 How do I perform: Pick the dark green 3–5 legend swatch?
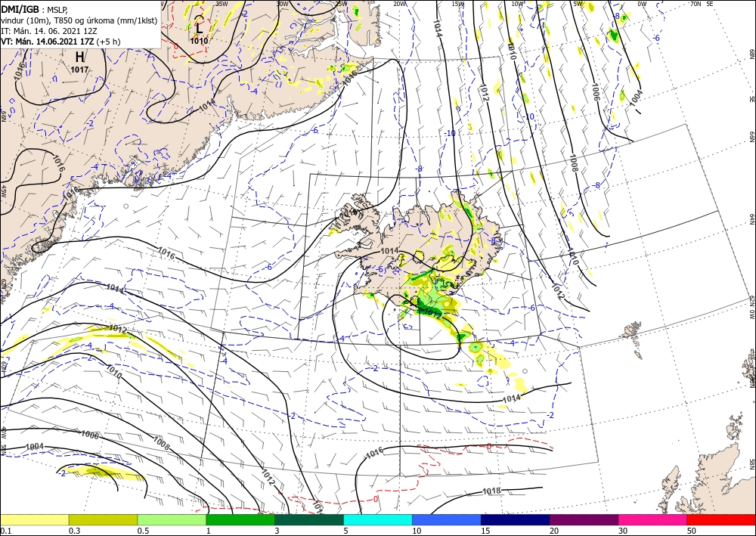click(309, 520)
